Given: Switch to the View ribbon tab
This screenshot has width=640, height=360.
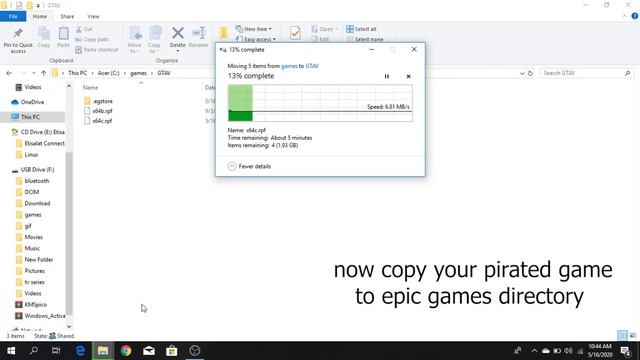Looking at the screenshot, I should click(x=93, y=16).
